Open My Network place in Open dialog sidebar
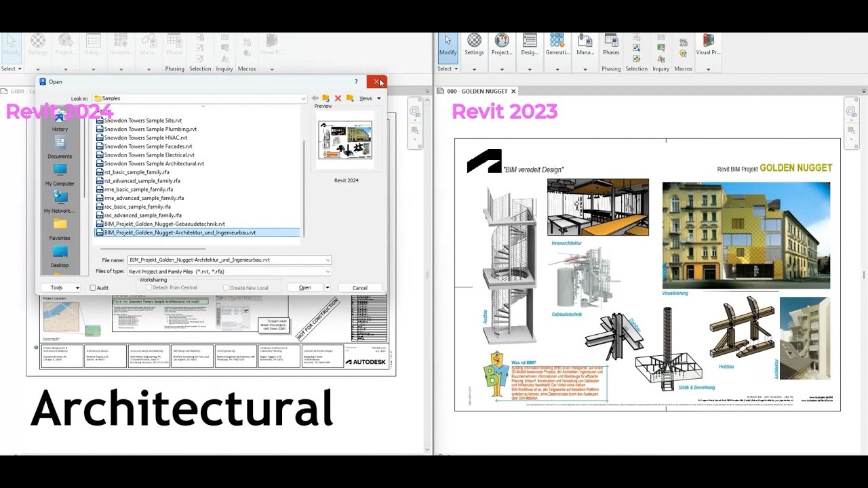 coord(60,201)
